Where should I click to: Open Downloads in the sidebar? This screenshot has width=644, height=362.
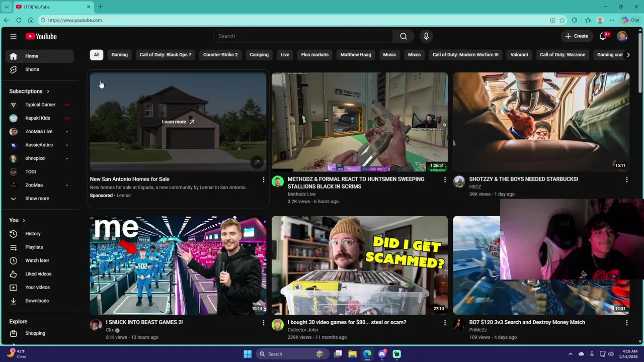click(x=40, y=301)
